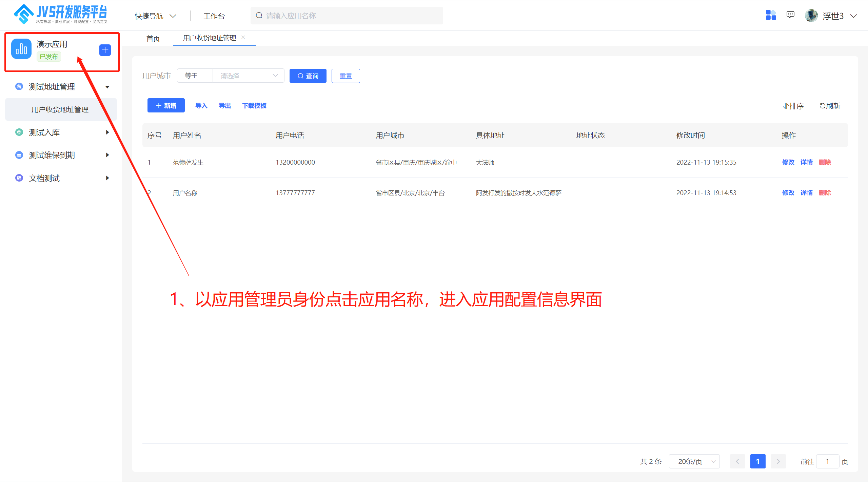Viewport: 868px width, 482px height.
Task: Click the 测试入库 menu icon
Action: [x=19, y=132]
